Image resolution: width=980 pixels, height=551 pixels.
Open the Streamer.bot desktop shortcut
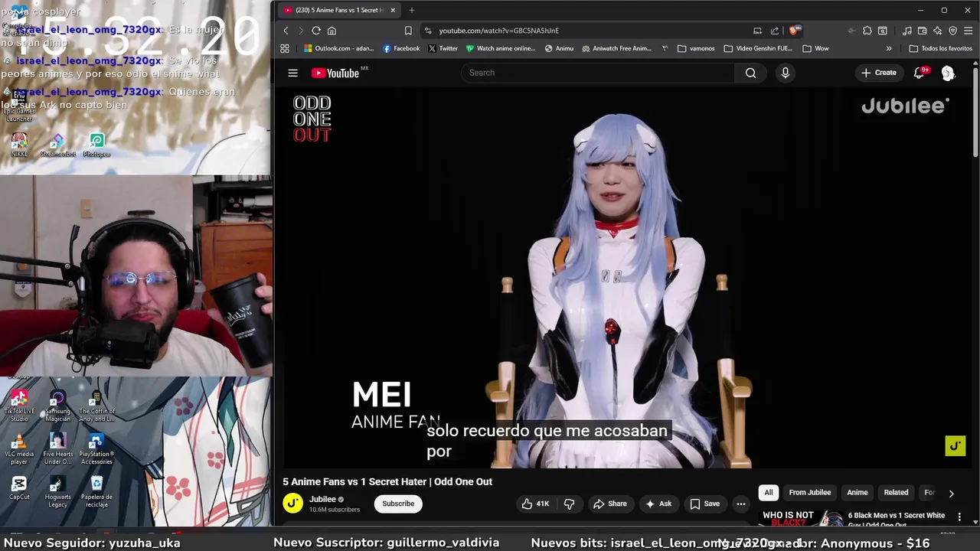(x=58, y=145)
